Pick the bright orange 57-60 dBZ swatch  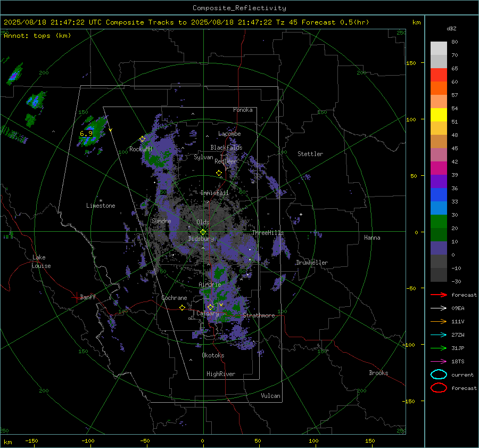tap(439, 88)
